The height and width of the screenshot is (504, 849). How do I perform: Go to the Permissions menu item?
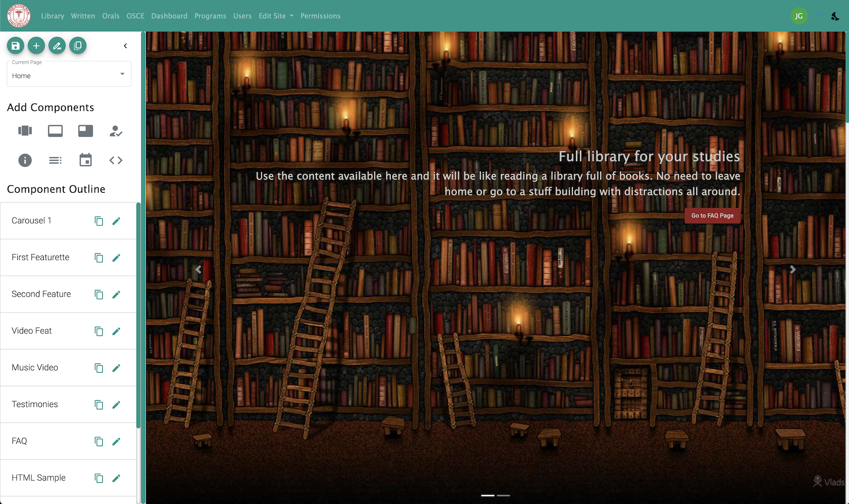click(321, 16)
